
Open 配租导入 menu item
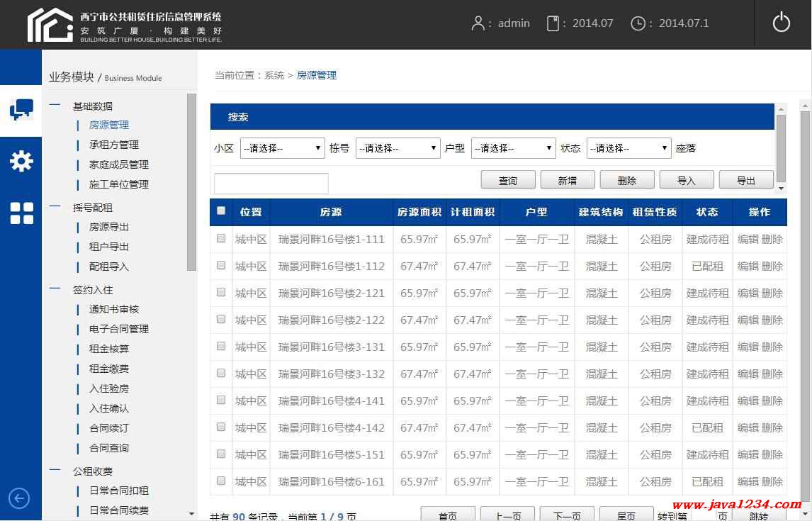(x=108, y=267)
